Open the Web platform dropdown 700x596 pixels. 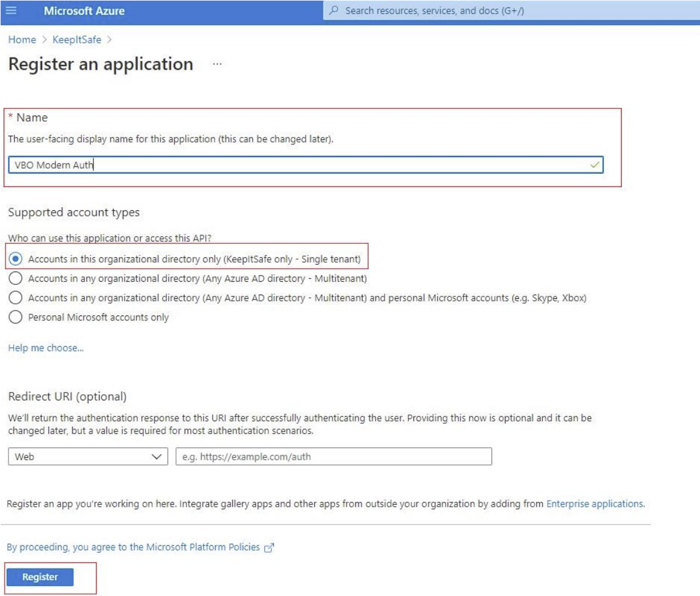click(88, 457)
